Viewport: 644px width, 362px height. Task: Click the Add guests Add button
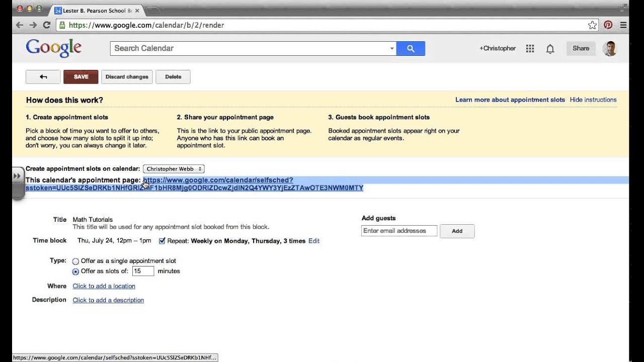[x=457, y=231]
